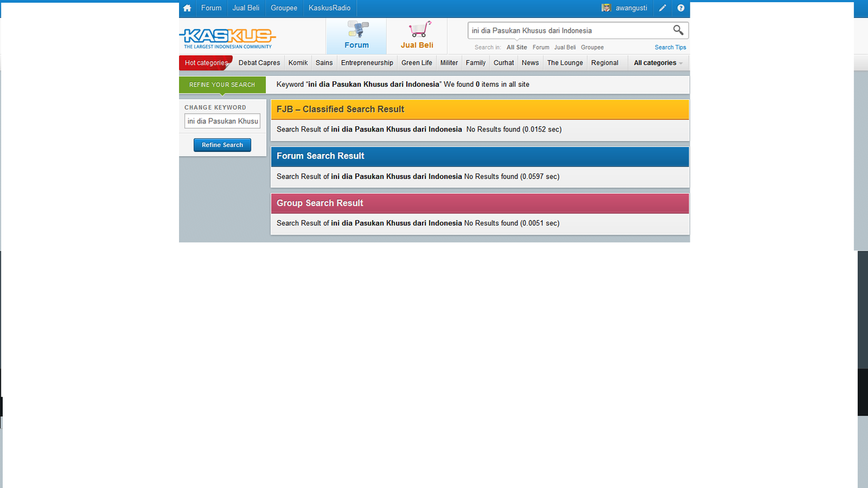This screenshot has width=868, height=488.
Task: Open Sains category
Action: coord(324,63)
